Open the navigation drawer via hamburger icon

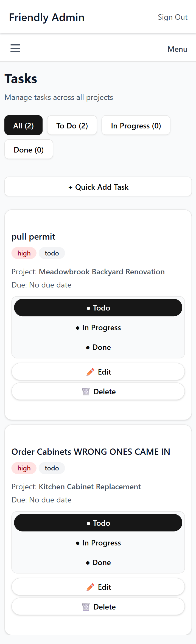(x=15, y=48)
